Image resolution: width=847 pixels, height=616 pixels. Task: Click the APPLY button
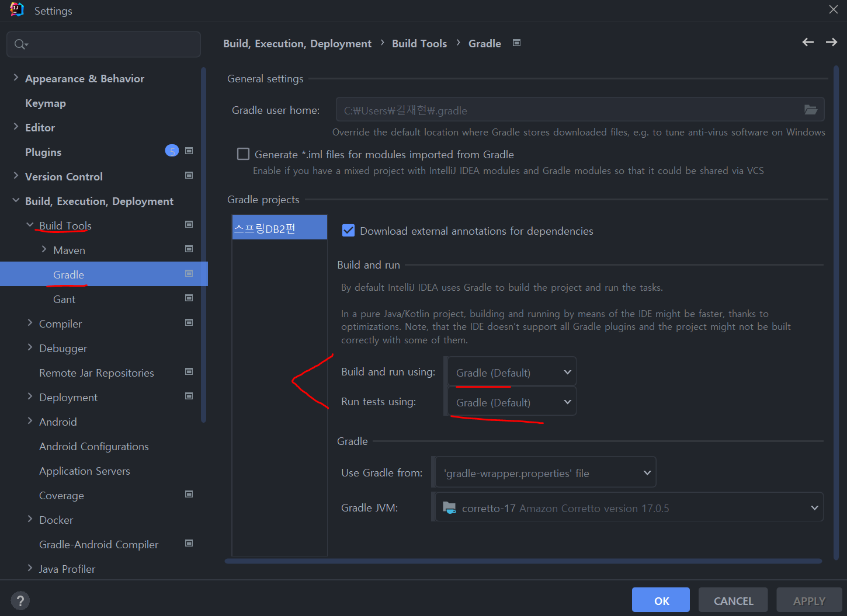(x=809, y=600)
